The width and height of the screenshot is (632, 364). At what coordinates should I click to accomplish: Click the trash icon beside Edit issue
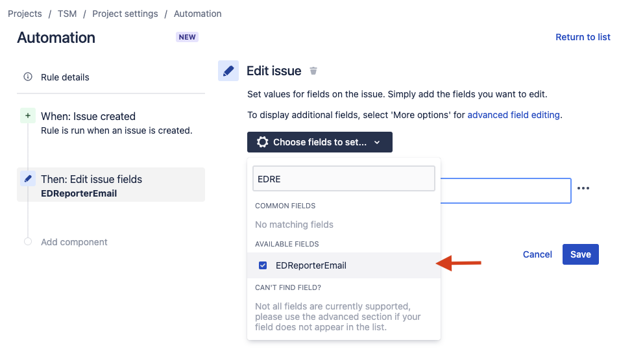tap(313, 71)
